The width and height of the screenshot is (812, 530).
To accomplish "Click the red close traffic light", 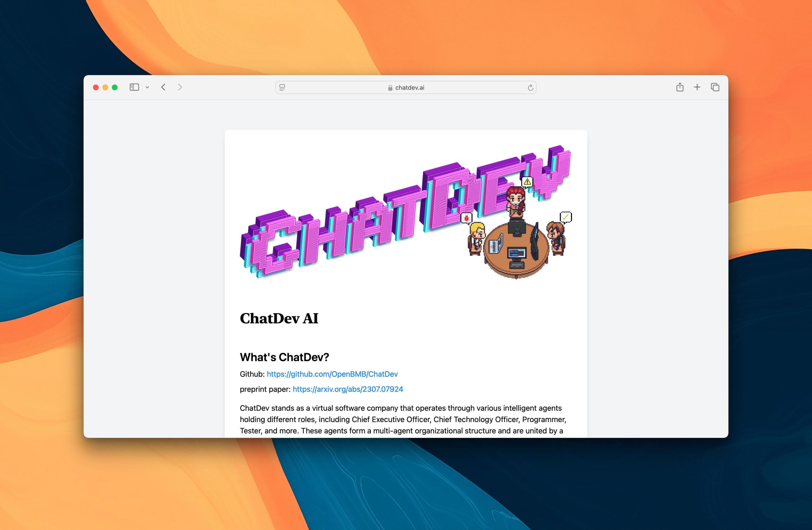I will tap(95, 87).
